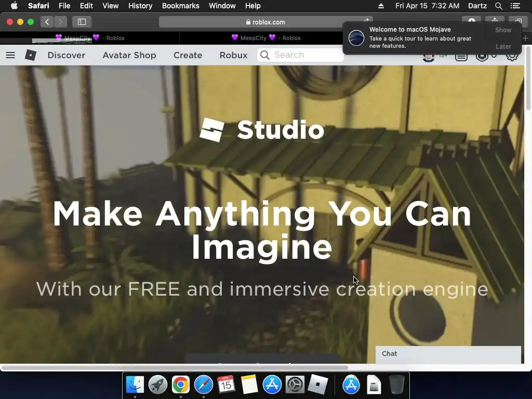Open Notes app from the Dock
This screenshot has width=532, height=399.
pyautogui.click(x=249, y=385)
